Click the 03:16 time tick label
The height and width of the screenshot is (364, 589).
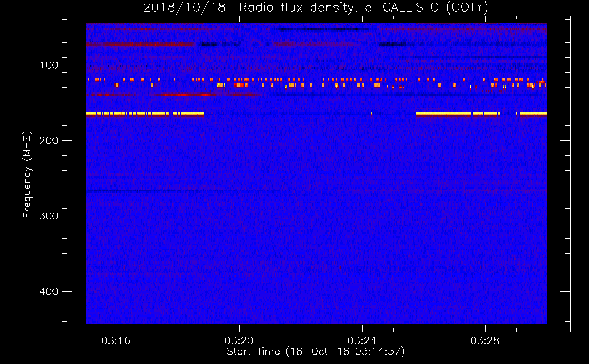pyautogui.click(x=116, y=341)
